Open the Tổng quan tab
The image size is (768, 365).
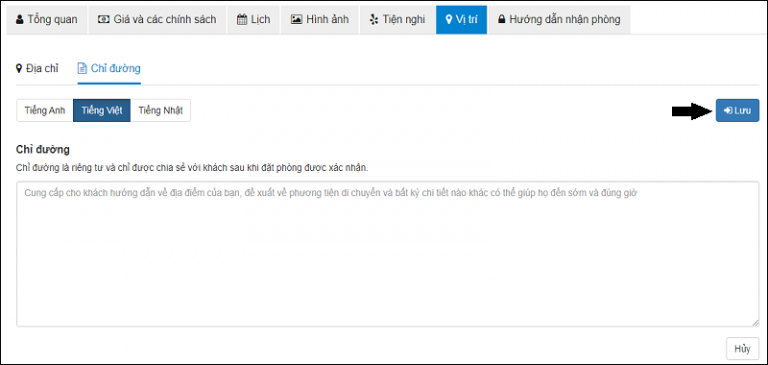coord(47,20)
